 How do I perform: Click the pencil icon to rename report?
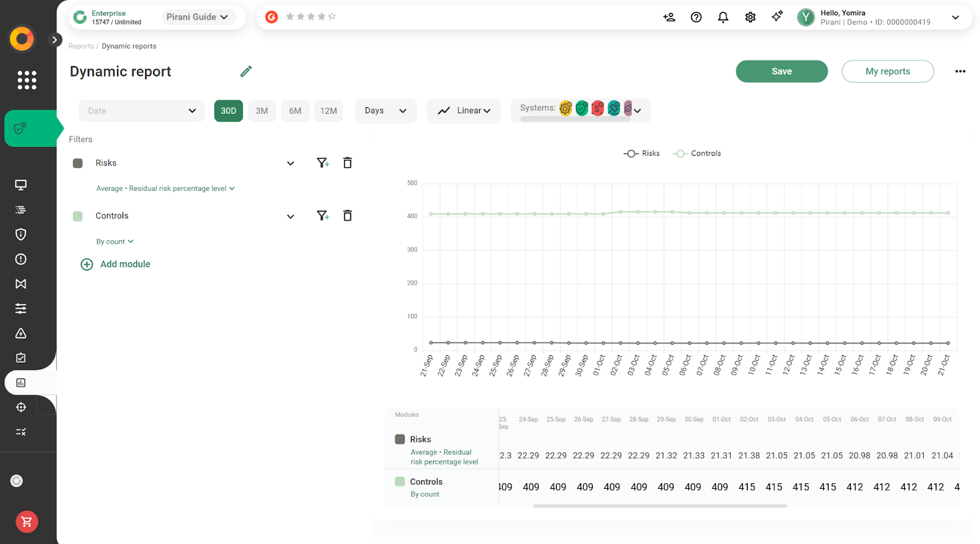(x=246, y=72)
